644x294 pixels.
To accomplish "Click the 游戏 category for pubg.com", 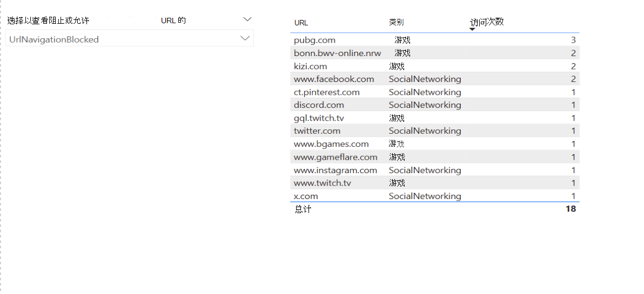I will pyautogui.click(x=403, y=40).
